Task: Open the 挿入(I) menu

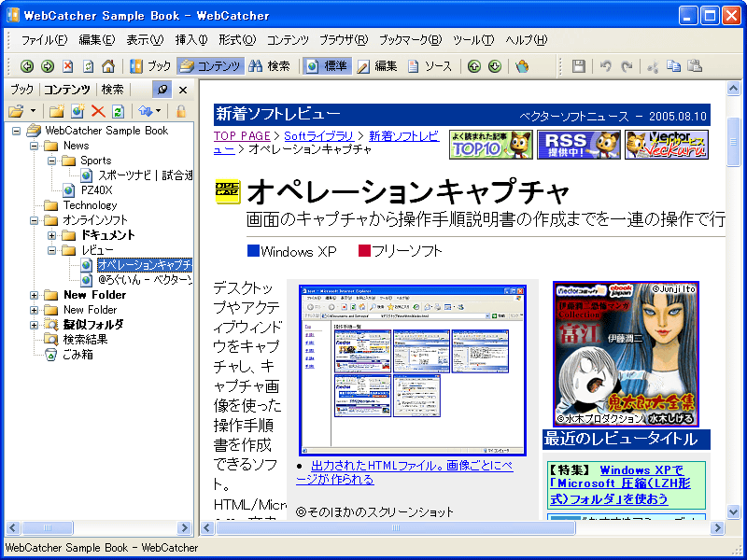Action: point(191,40)
